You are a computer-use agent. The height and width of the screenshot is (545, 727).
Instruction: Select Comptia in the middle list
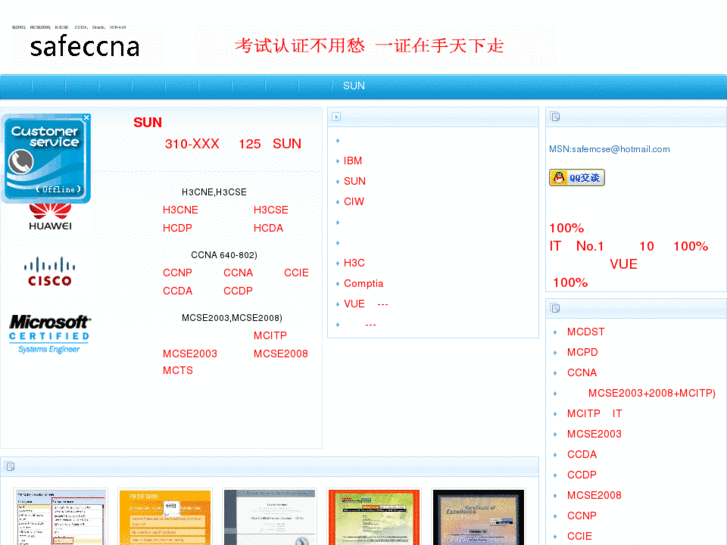coord(363,283)
